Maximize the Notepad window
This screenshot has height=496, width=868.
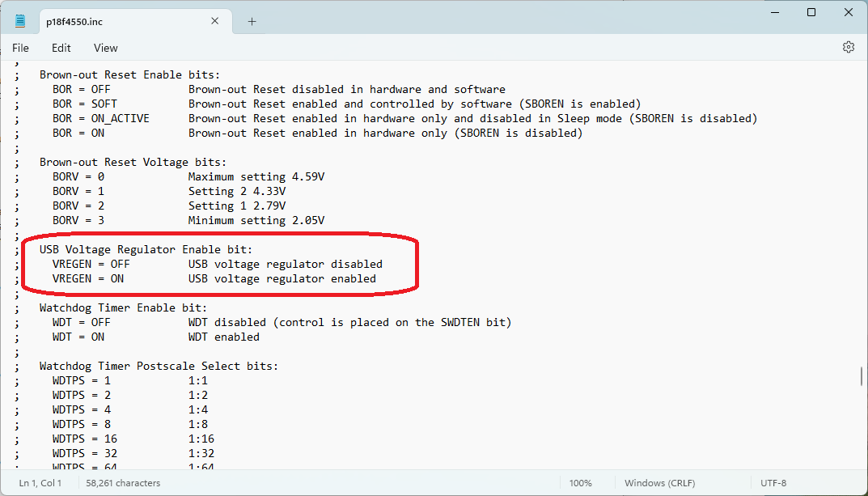(x=811, y=12)
